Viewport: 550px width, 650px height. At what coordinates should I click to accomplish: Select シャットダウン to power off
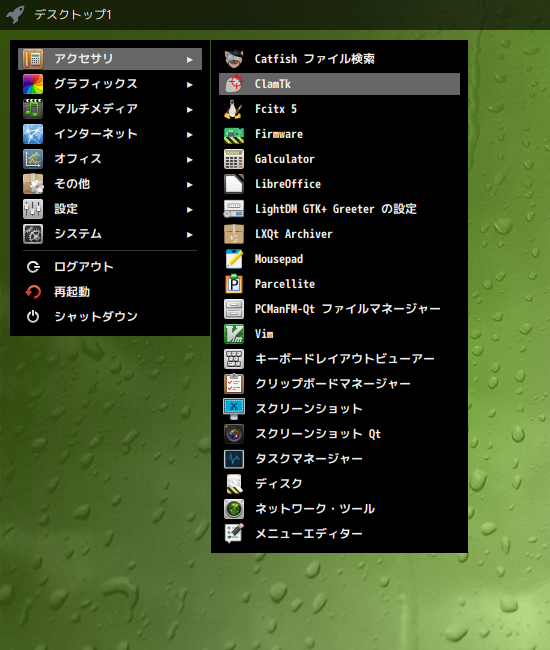pyautogui.click(x=110, y=317)
